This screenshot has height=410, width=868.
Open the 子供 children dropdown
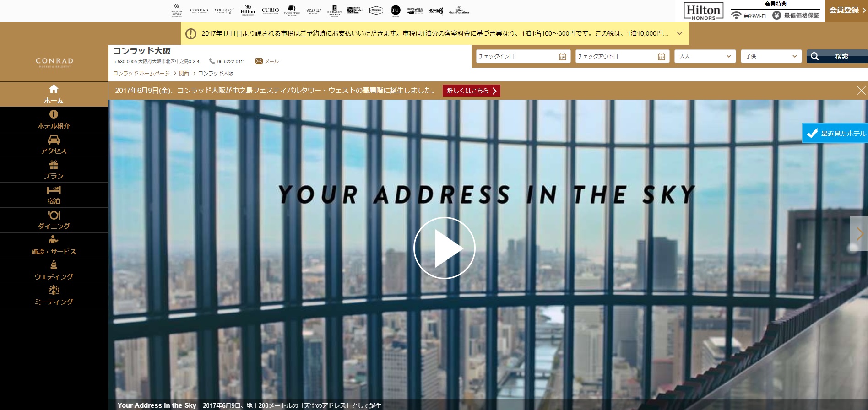[771, 56]
